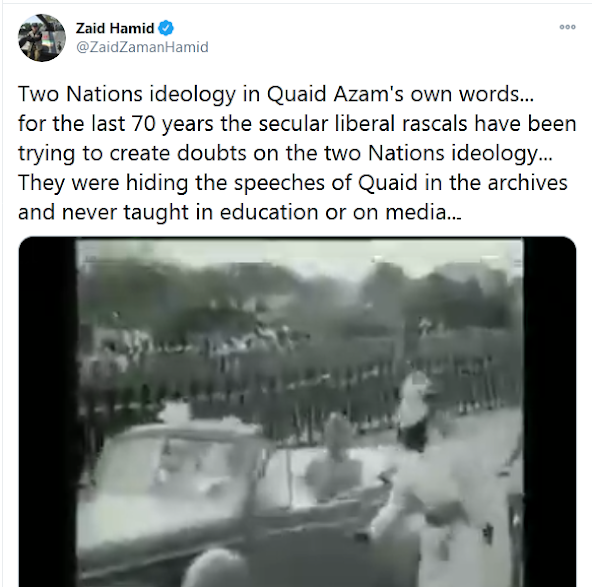Click tweet line starting "and never taught"
The height and width of the screenshot is (587, 592).
point(239,212)
